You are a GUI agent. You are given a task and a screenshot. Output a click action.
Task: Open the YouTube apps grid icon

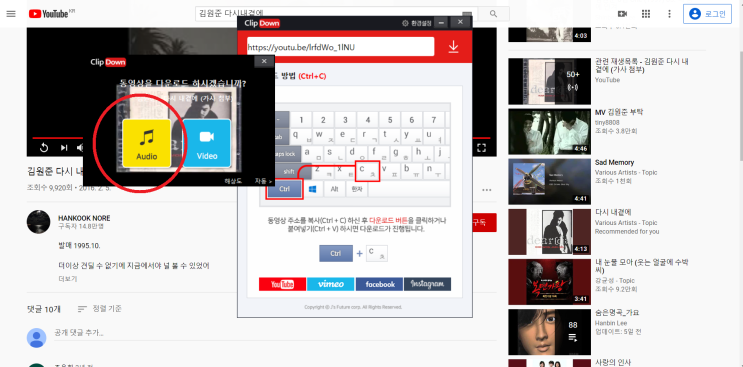point(646,14)
